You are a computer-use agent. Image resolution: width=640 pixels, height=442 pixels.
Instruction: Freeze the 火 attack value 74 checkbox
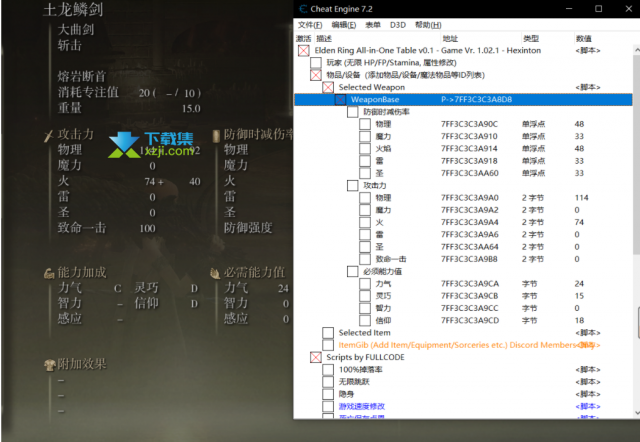pyautogui.click(x=365, y=222)
